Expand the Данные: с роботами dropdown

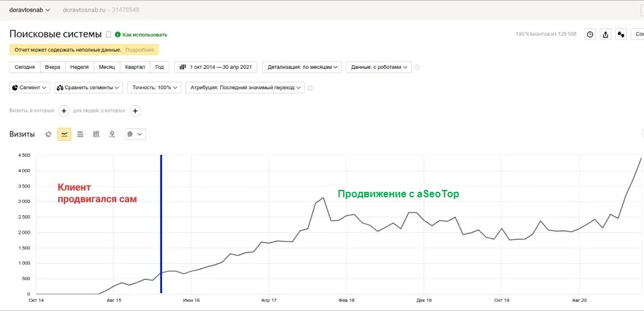point(379,67)
